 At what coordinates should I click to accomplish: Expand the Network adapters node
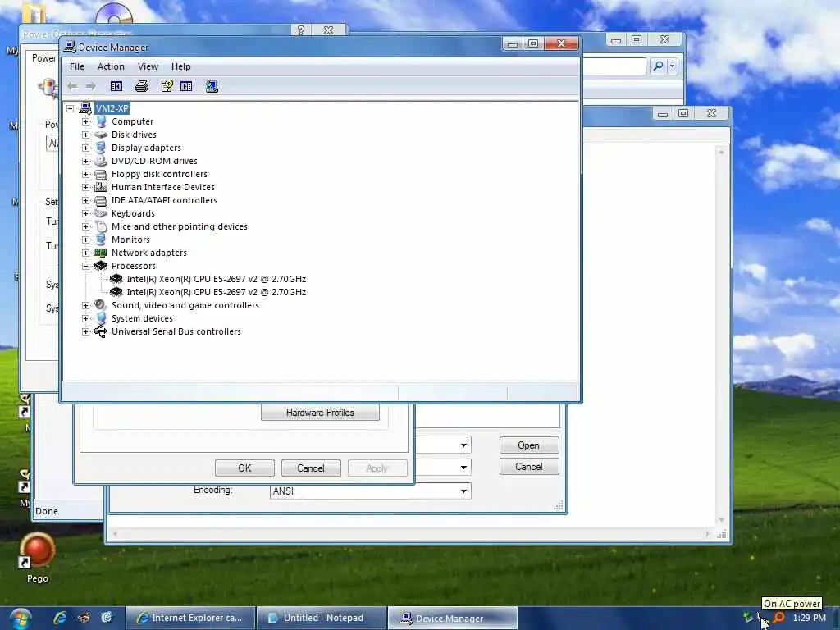pyautogui.click(x=85, y=253)
